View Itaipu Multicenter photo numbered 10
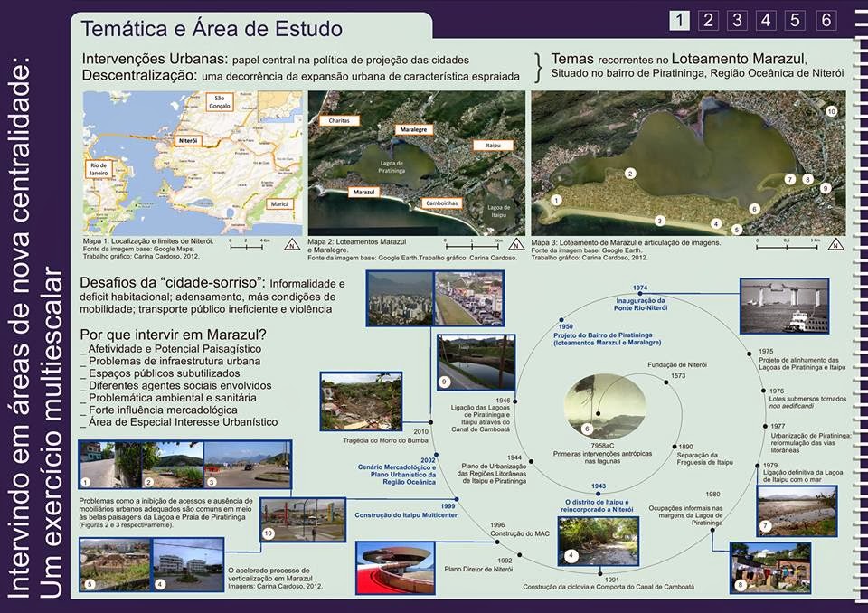The width and height of the screenshot is (868, 613). pos(303,519)
